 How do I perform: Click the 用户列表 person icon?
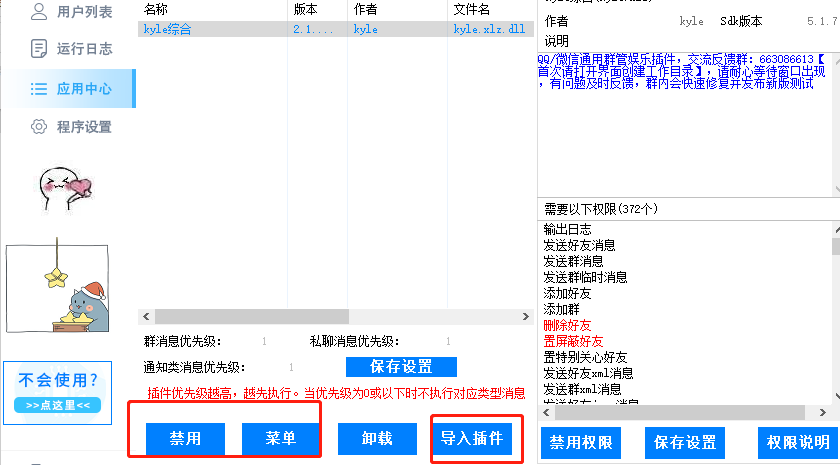(x=39, y=12)
